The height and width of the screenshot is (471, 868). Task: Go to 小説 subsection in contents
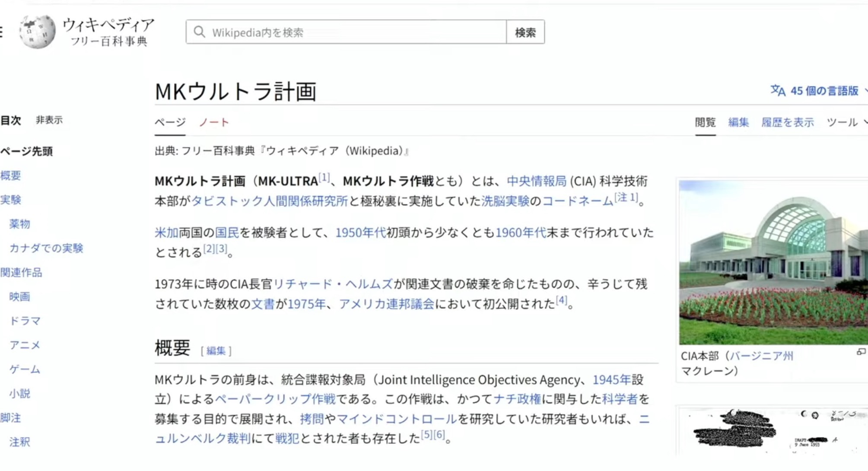click(20, 393)
